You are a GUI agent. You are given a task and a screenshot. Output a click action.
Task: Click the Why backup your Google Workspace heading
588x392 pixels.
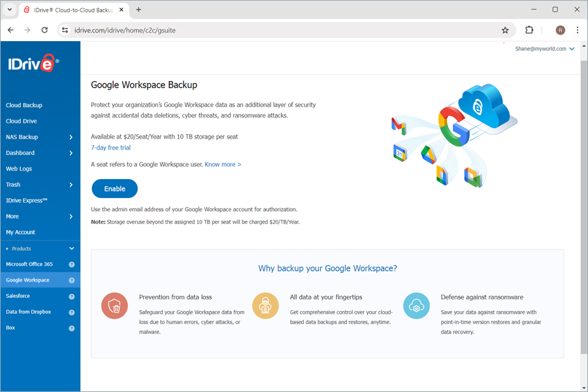pos(327,269)
